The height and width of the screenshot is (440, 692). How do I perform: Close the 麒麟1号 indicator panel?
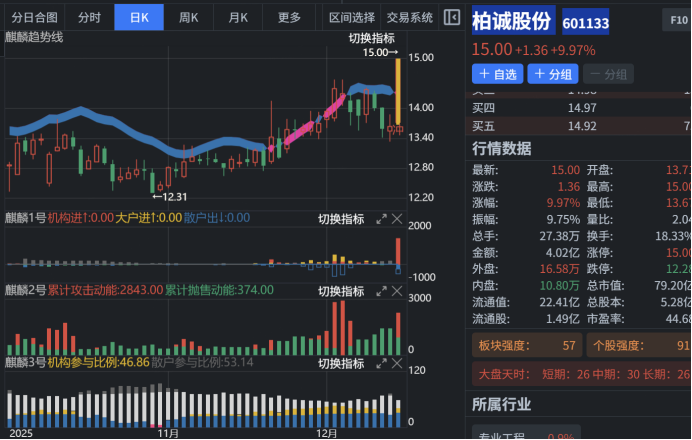[396, 219]
